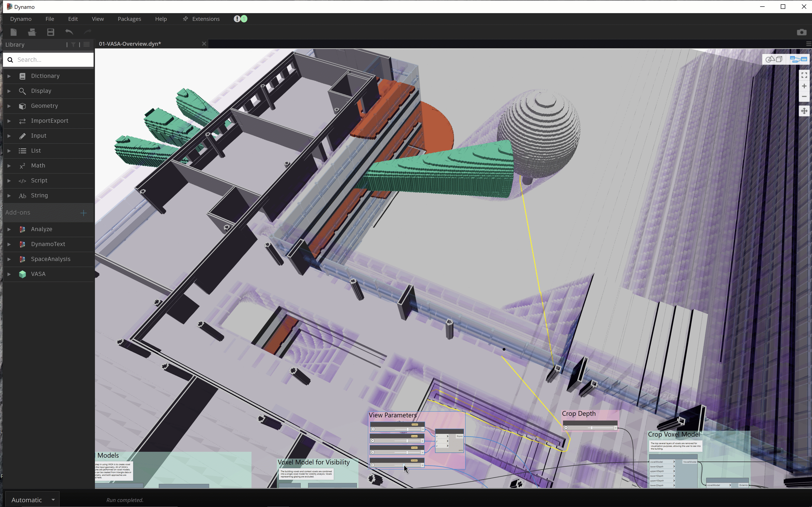Redo the last undone action
Image resolution: width=812 pixels, height=507 pixels.
(87, 32)
